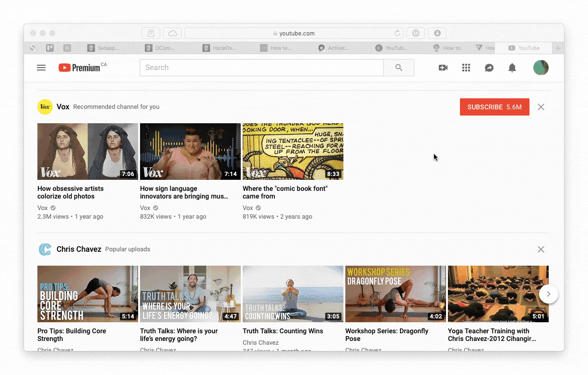Screen dimensions: 588x375
Task: Open title "Pro Tips: Building Core Strength"
Action: tap(72, 335)
